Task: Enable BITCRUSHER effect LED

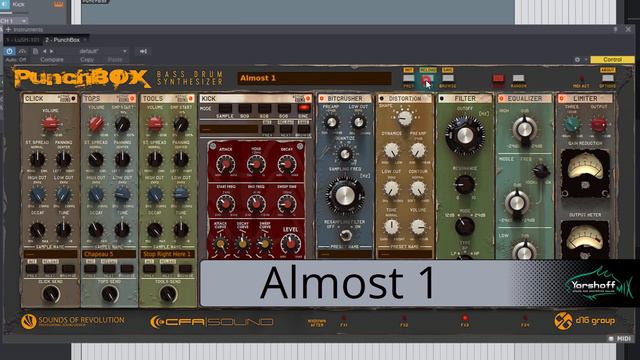Action: (322, 98)
